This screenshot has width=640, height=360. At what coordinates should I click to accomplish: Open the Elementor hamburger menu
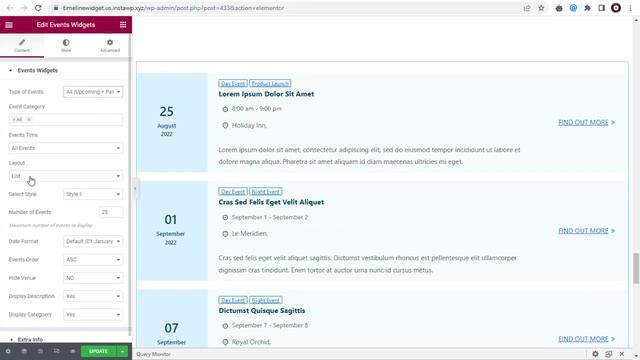9,25
